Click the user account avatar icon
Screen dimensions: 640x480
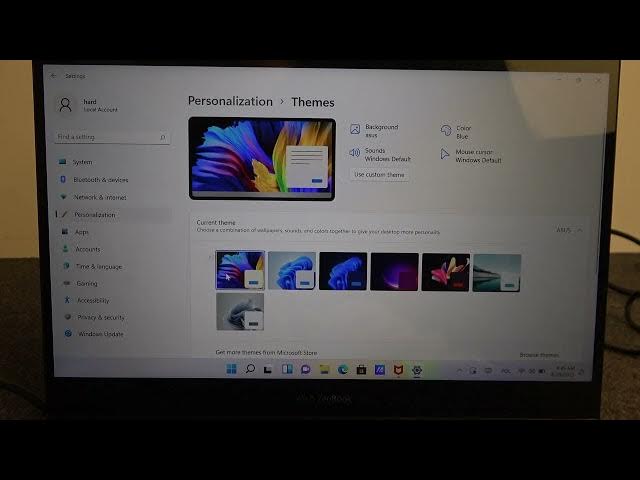[x=65, y=105]
